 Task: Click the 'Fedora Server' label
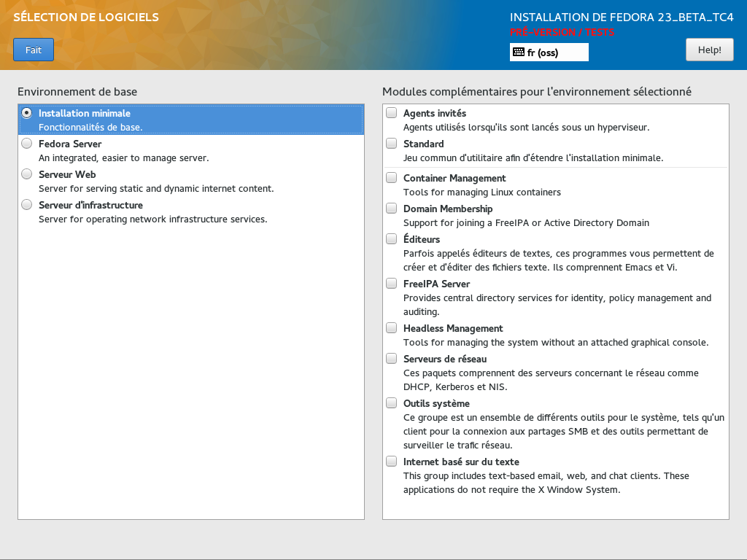pos(70,144)
